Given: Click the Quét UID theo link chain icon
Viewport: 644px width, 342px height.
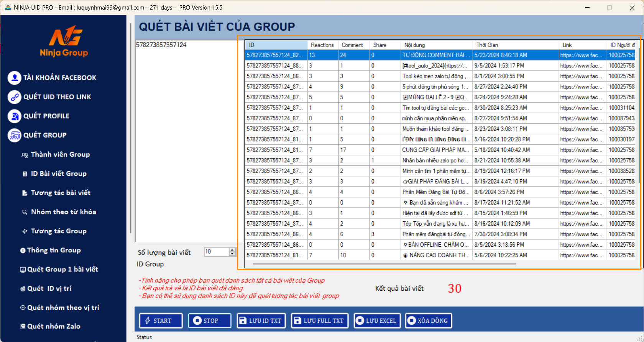Looking at the screenshot, I should pos(15,97).
